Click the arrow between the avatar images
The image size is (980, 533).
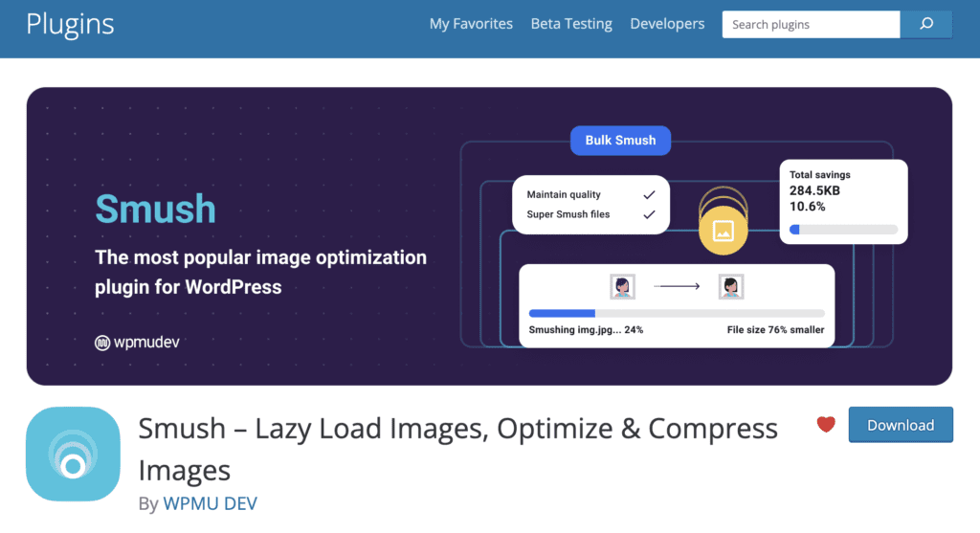(677, 286)
